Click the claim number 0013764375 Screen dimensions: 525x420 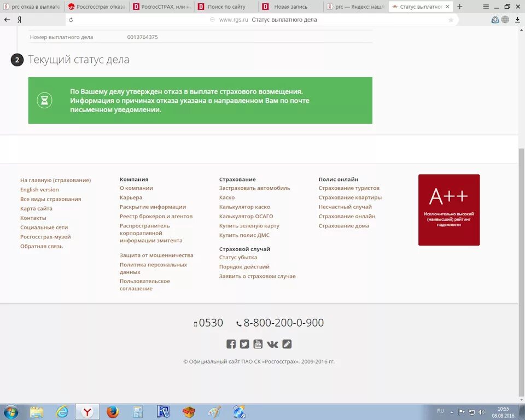tap(142, 37)
